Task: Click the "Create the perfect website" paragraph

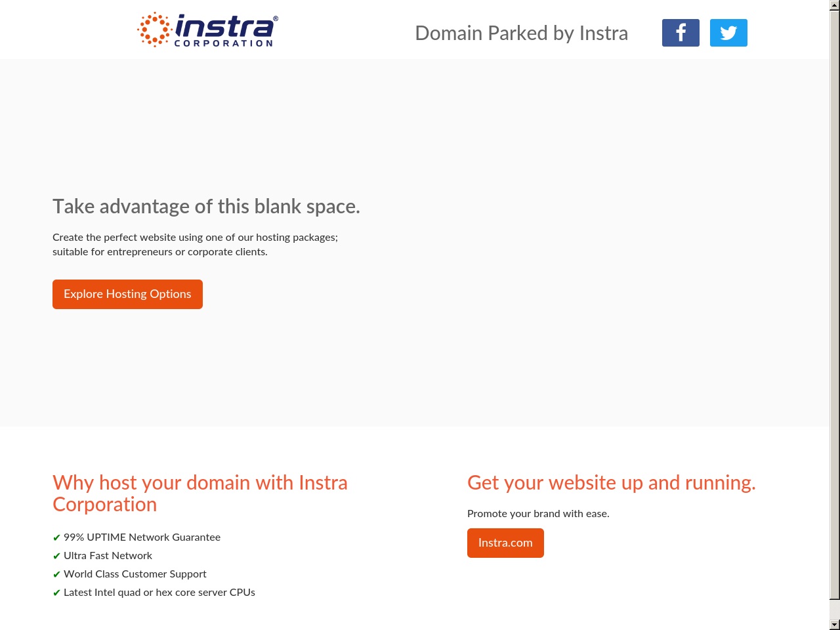Action: 196,244
